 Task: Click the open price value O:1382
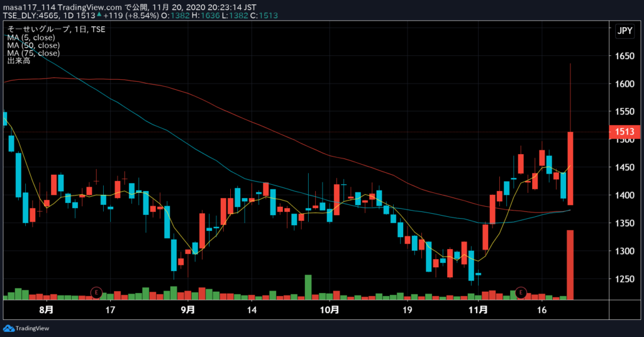175,16
